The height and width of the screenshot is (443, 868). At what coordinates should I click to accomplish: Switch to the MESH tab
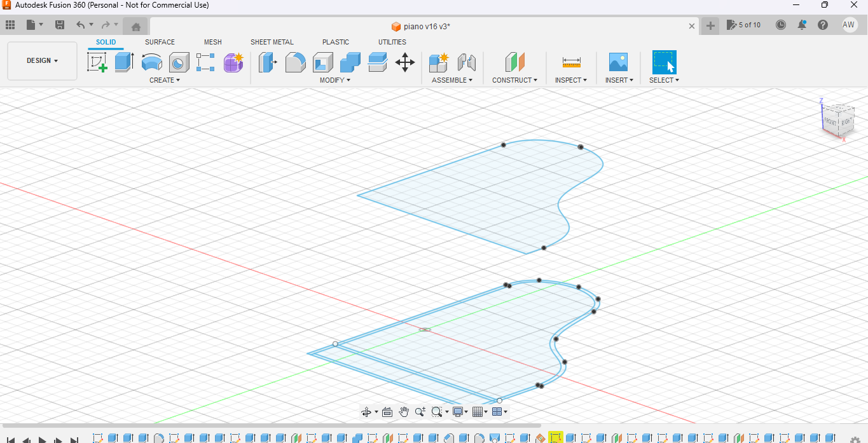pos(213,42)
